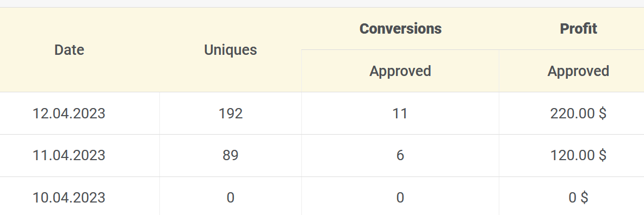The width and height of the screenshot is (644, 215).
Task: Click the 0 $ profit cell
Action: click(x=578, y=198)
